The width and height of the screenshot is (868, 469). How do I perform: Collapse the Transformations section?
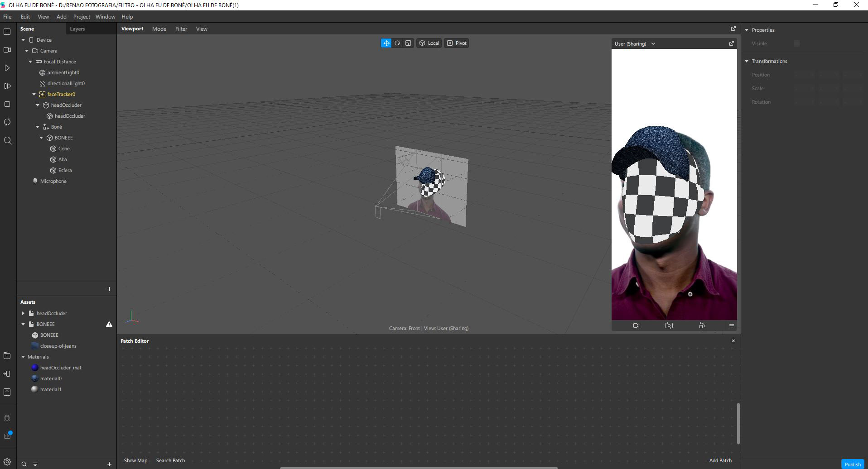[x=747, y=61]
